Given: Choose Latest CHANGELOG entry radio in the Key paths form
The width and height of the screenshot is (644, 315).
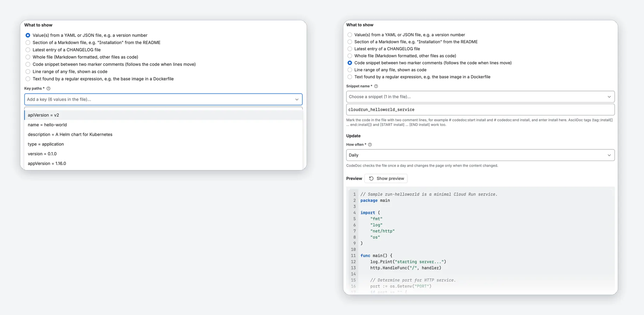Looking at the screenshot, I should pyautogui.click(x=28, y=50).
